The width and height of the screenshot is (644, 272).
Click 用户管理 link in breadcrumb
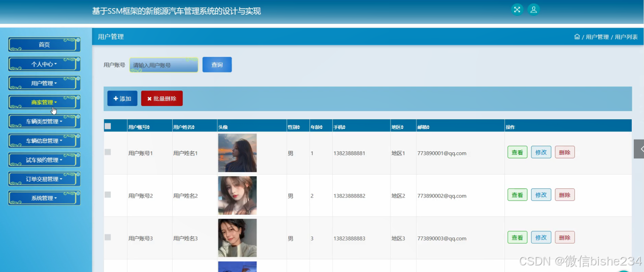[597, 37]
